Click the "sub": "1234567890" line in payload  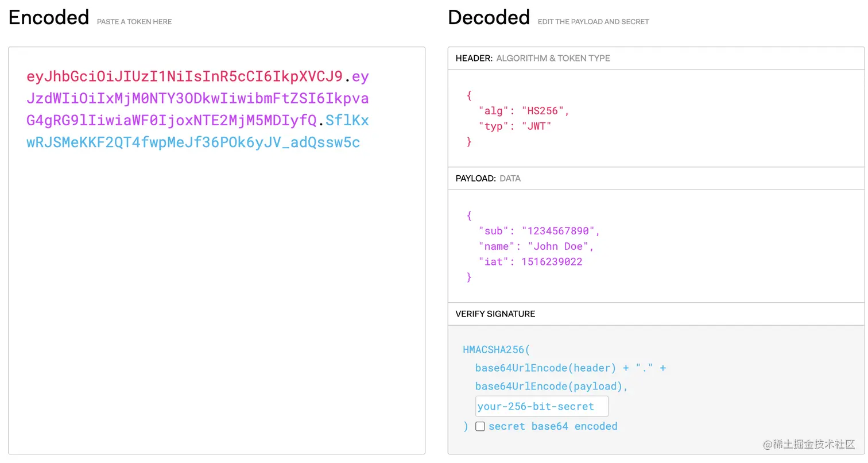pos(539,231)
